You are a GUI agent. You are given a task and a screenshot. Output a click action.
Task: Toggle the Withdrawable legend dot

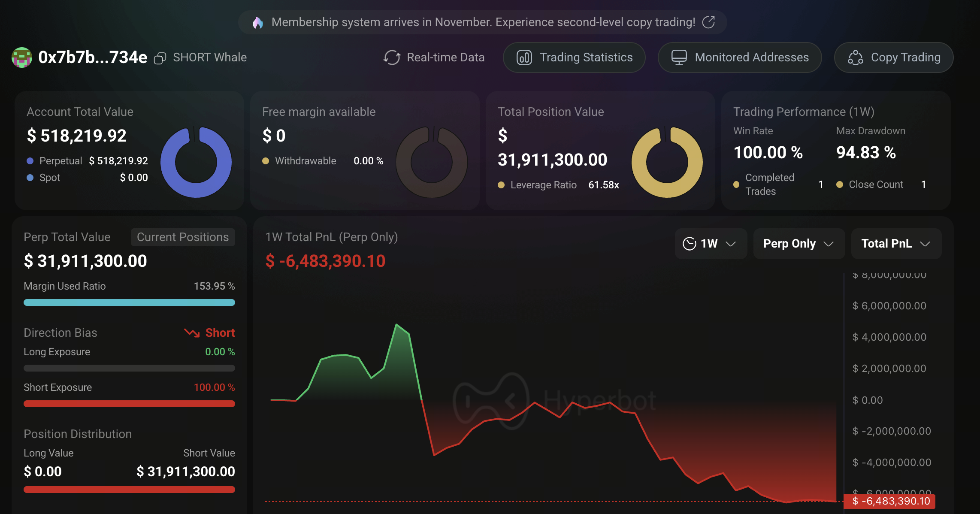click(x=266, y=161)
